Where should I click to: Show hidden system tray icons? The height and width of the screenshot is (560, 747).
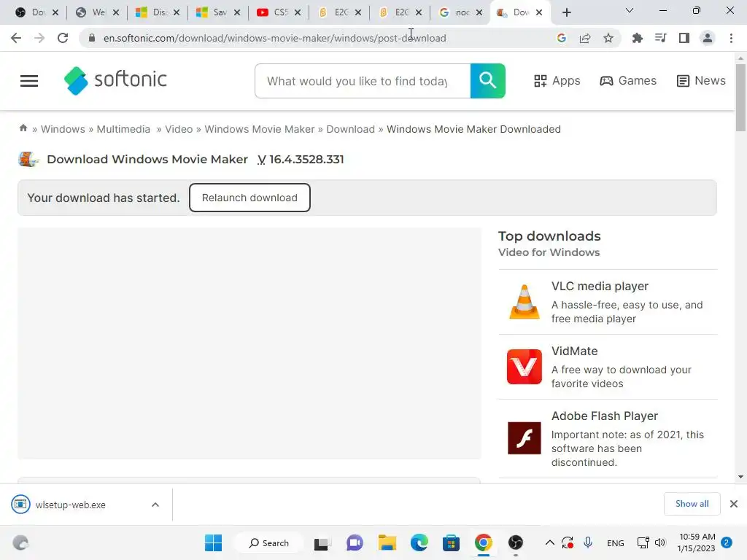(x=549, y=542)
